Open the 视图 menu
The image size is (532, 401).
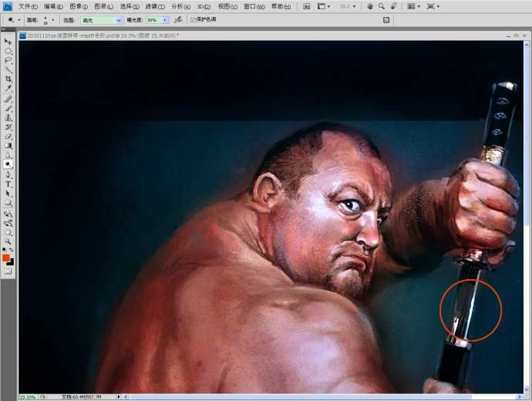click(x=227, y=6)
